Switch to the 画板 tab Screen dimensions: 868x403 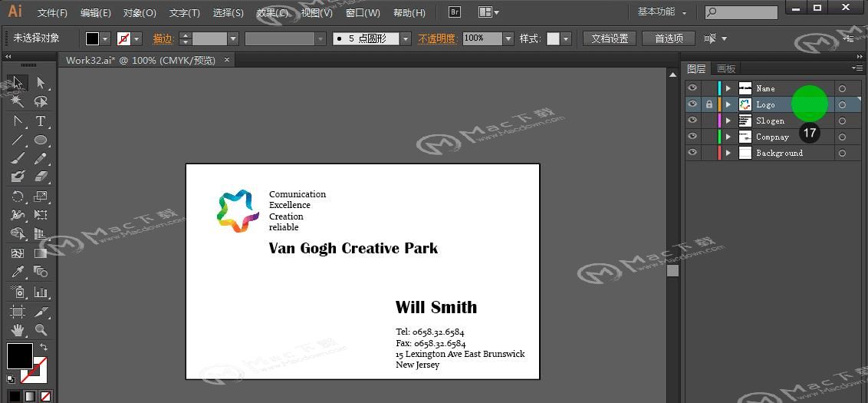(x=725, y=68)
